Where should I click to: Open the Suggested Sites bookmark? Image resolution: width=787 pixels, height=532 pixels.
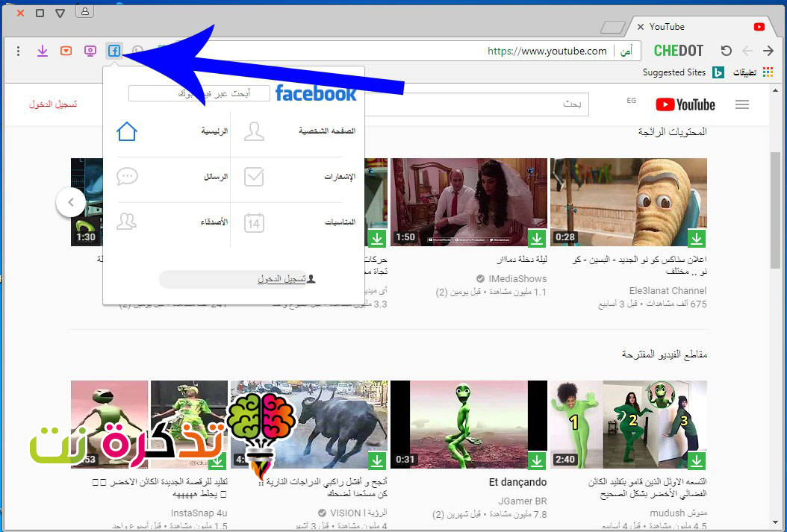(x=674, y=72)
